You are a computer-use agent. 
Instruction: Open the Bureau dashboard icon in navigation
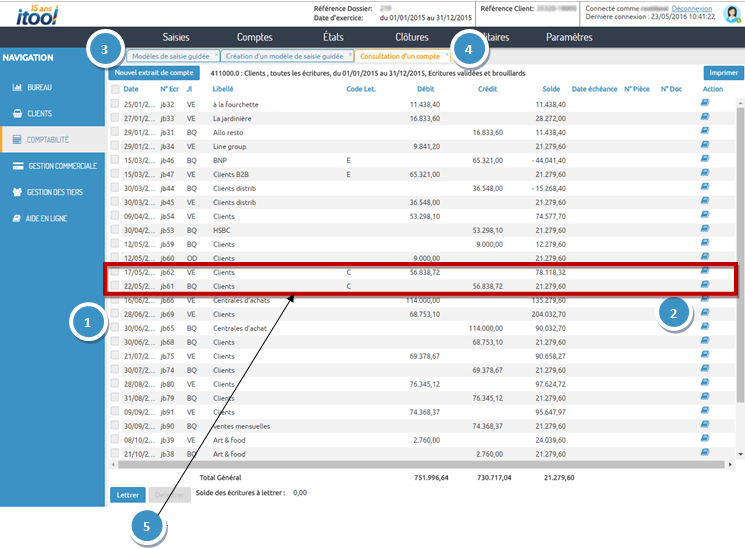pyautogui.click(x=18, y=88)
